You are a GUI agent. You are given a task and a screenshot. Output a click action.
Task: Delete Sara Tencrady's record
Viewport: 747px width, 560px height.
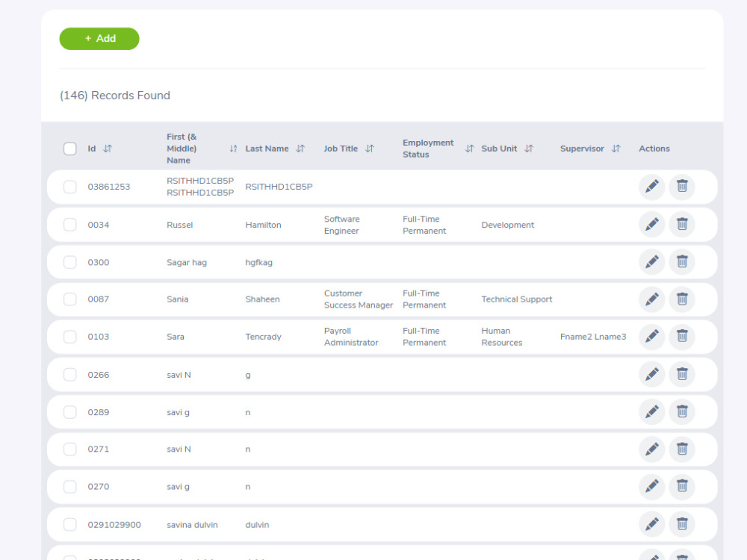coord(681,336)
